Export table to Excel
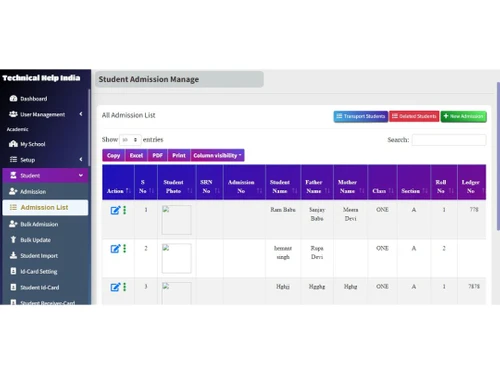500x375 pixels. [x=136, y=155]
